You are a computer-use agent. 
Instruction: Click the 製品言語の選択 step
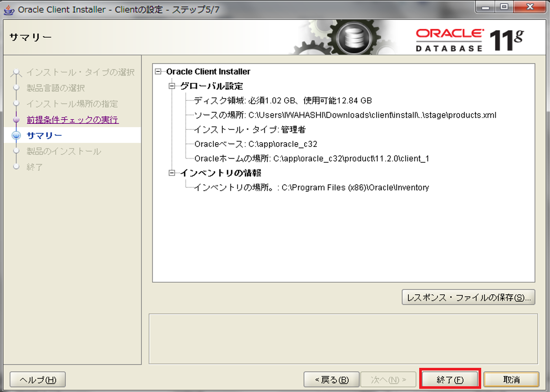pyautogui.click(x=56, y=88)
